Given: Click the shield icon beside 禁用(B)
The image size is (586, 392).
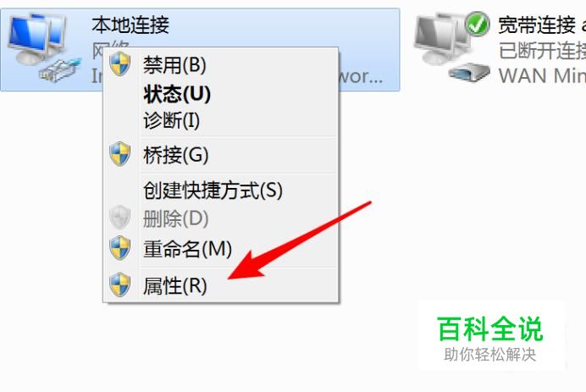Looking at the screenshot, I should tap(120, 63).
